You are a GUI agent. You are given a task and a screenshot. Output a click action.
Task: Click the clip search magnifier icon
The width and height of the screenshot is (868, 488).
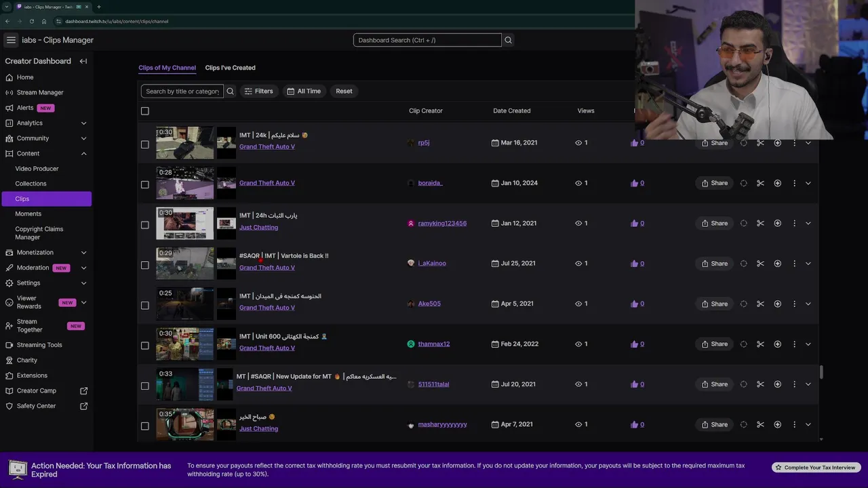click(230, 91)
